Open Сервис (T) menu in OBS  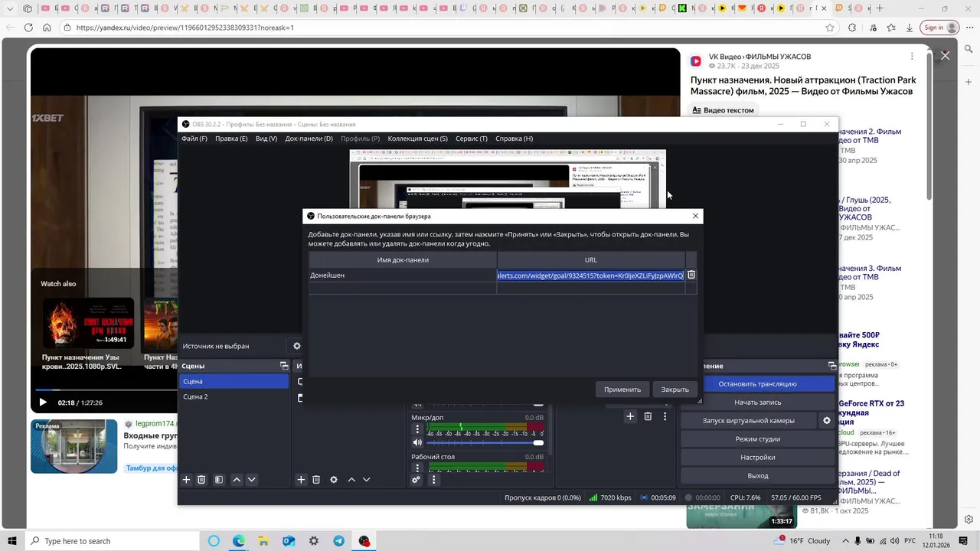[x=472, y=139]
